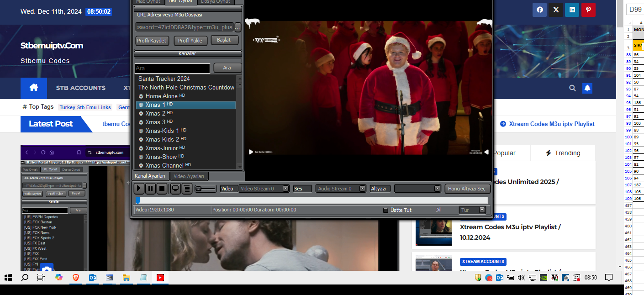
Task: Select the Xmas-Junior HD channel
Action: [185, 148]
